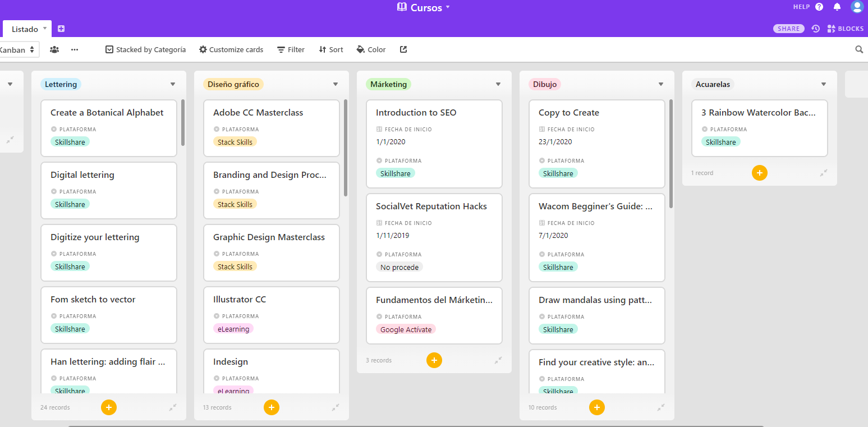Viewport: 868px width, 427px height.
Task: Open the more options ellipsis menu
Action: tap(75, 49)
